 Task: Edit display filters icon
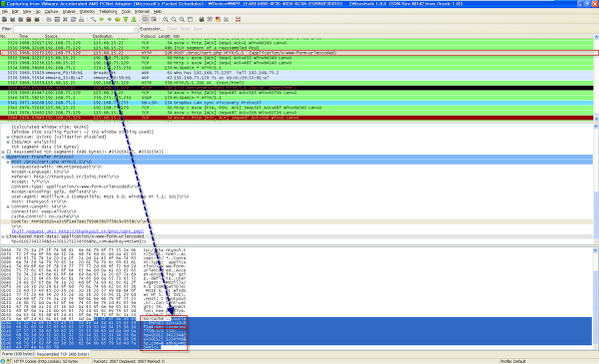pyautogui.click(x=210, y=20)
